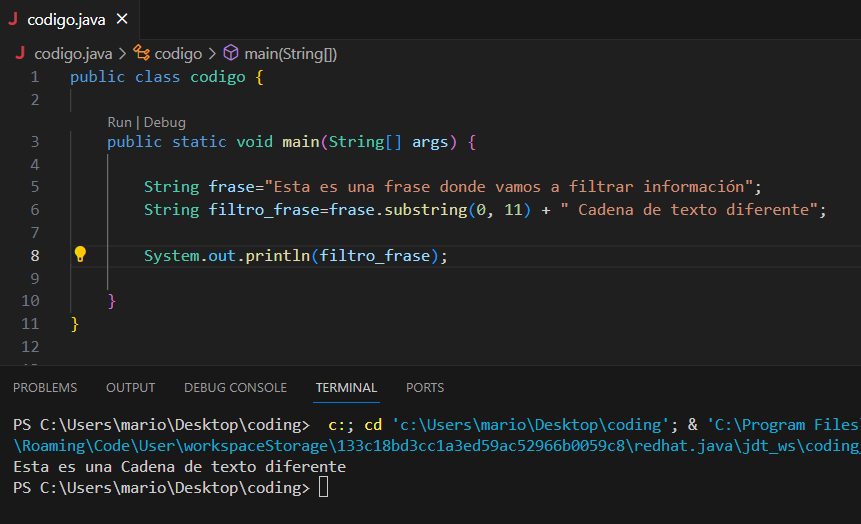Click the method cube icon in the breadcrumb
Screen dimensions: 861x524
coord(231,53)
